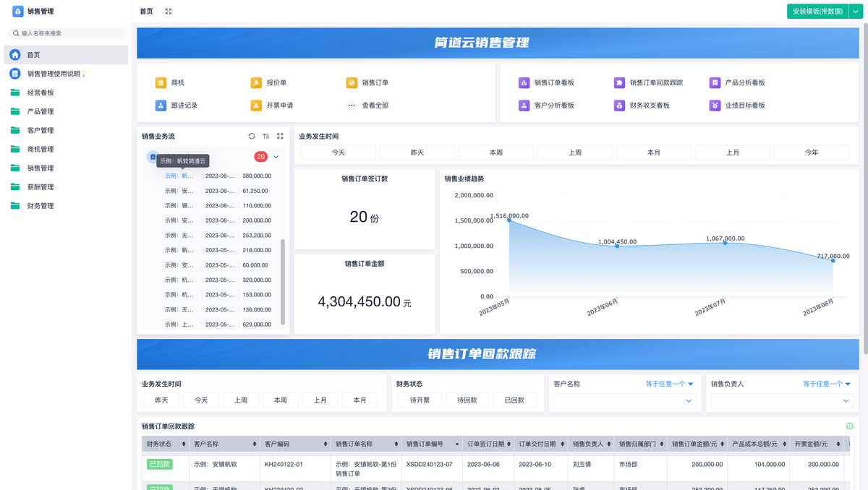Viewport: 868px width, 490px height.
Task: Maximize the 销售业务流 panel with expand icon
Action: pyautogui.click(x=280, y=136)
